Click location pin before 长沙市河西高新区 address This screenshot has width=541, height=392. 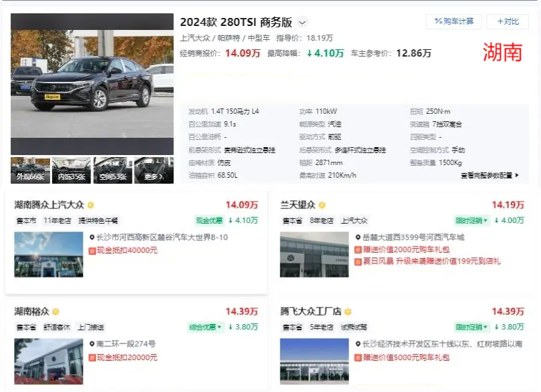tap(92, 237)
